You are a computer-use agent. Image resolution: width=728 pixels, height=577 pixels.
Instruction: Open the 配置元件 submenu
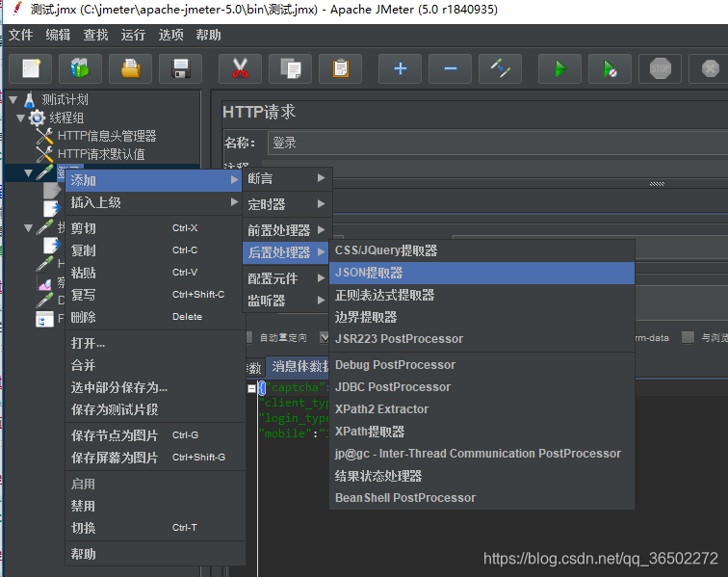[x=286, y=278]
